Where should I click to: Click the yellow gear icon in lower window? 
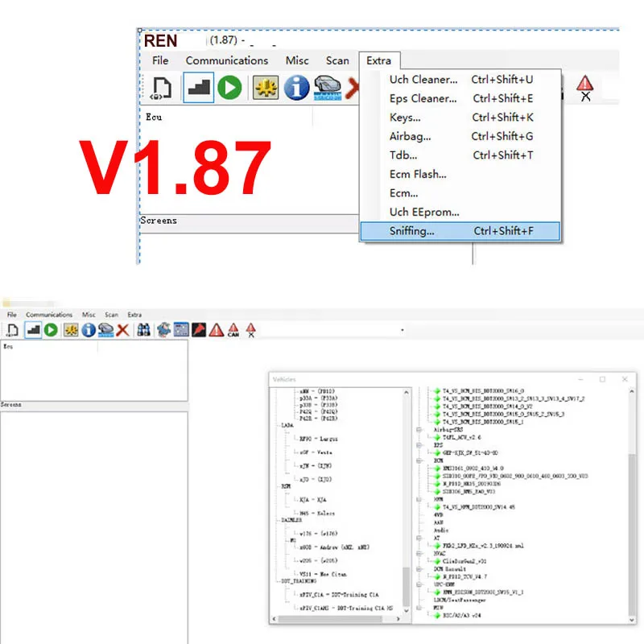[x=71, y=330]
